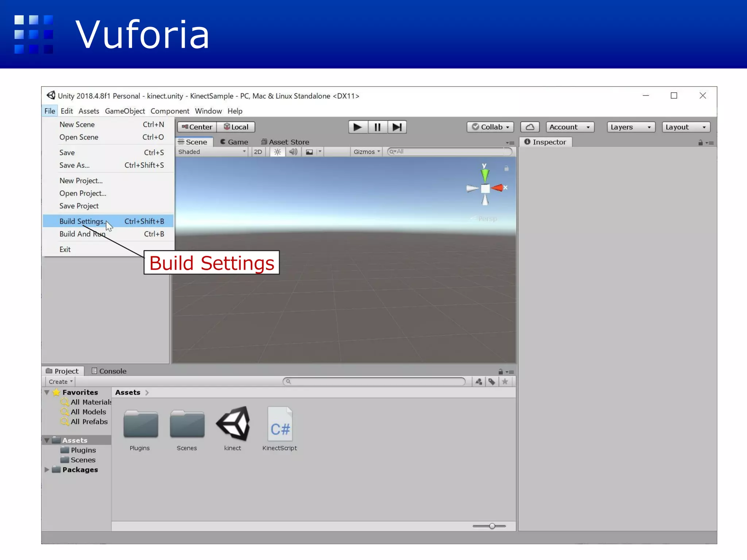This screenshot has height=560, width=747.
Task: Click save search star icon
Action: [505, 381]
